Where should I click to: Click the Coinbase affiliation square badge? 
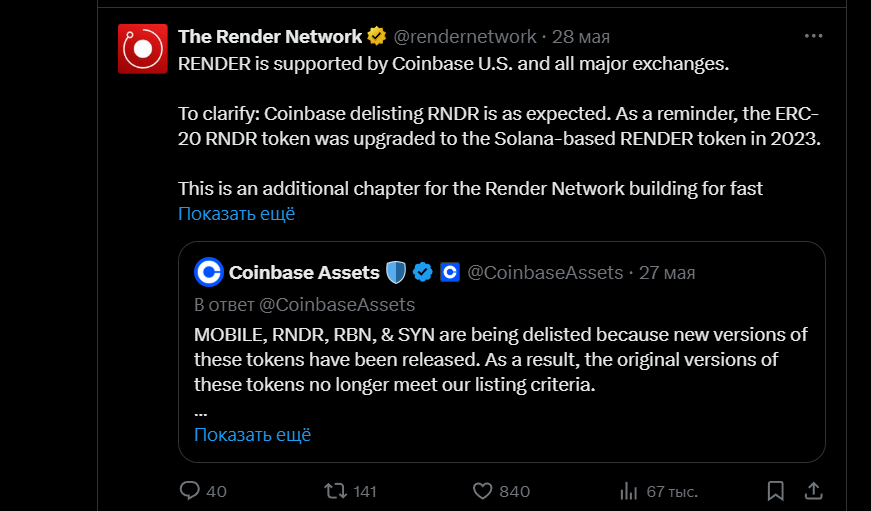point(449,272)
